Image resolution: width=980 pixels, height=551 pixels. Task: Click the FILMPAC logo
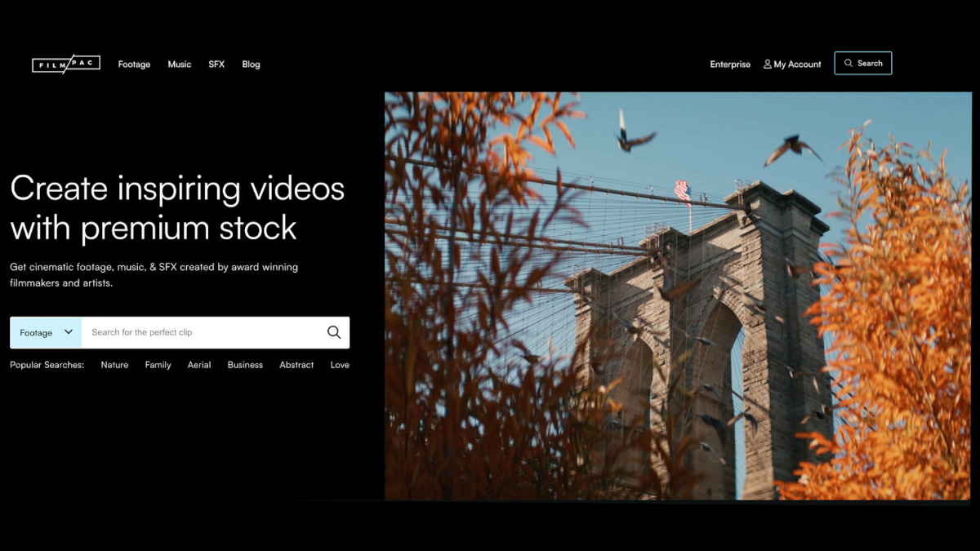[66, 64]
